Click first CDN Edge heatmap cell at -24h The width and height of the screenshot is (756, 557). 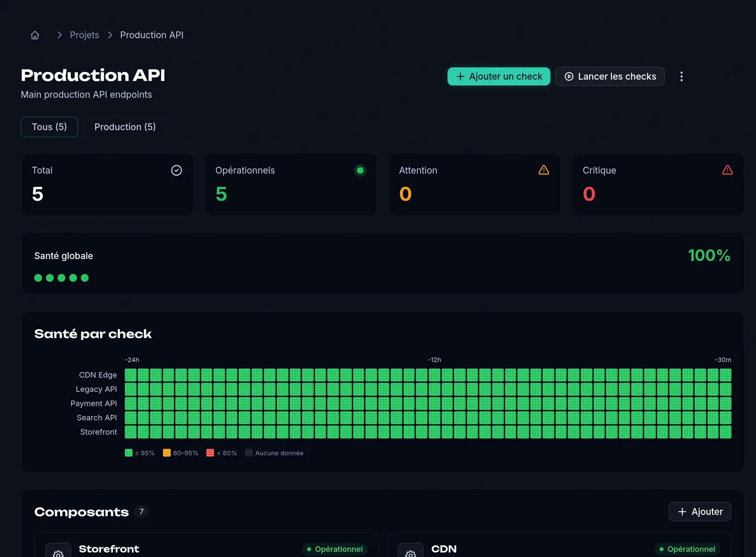pos(130,375)
